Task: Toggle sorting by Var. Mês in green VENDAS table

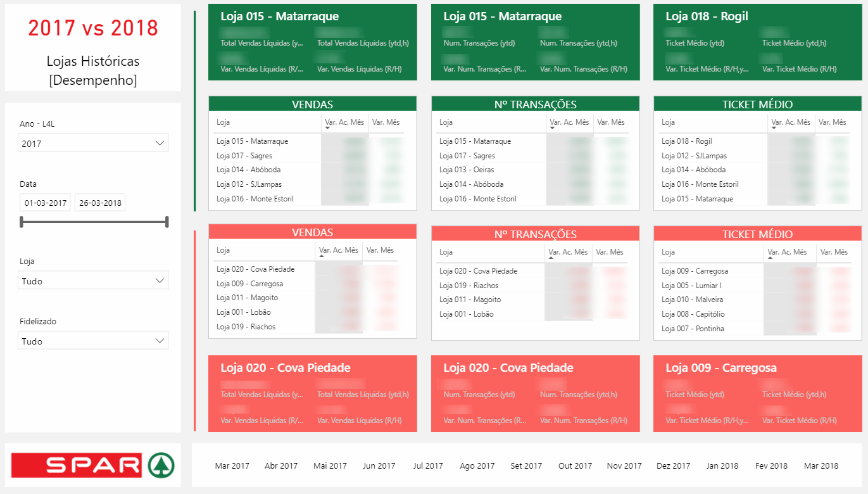Action: [x=386, y=122]
